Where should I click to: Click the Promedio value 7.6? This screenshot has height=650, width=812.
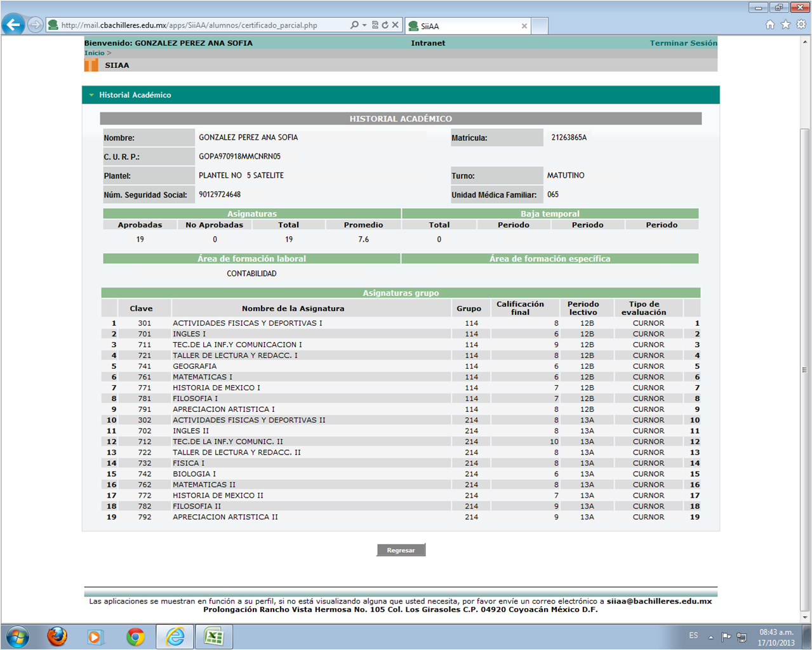point(363,239)
